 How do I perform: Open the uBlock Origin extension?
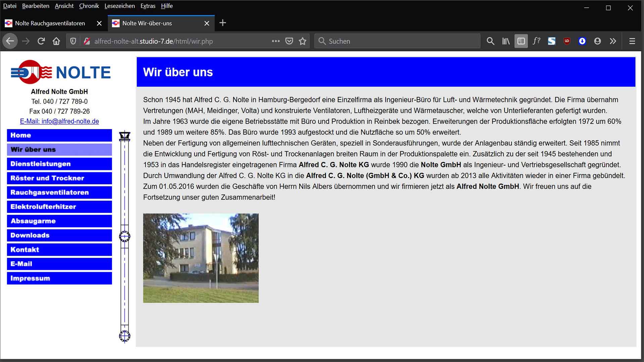(x=567, y=41)
